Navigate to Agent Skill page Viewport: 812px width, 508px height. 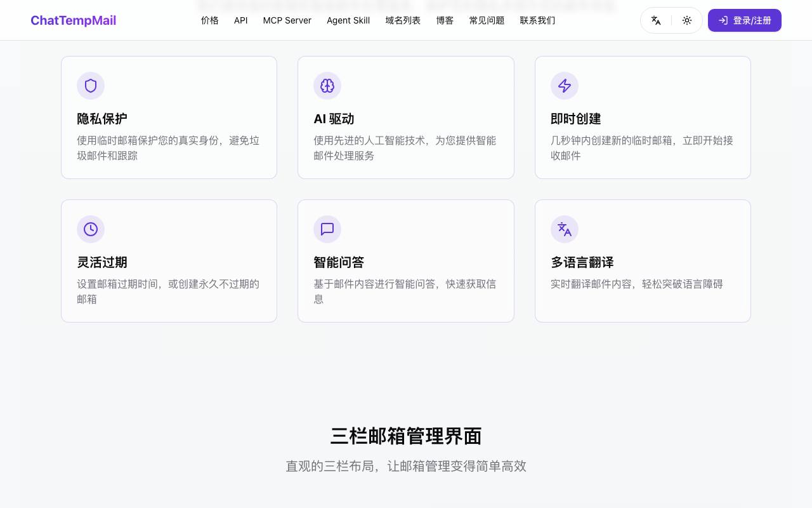click(x=348, y=20)
